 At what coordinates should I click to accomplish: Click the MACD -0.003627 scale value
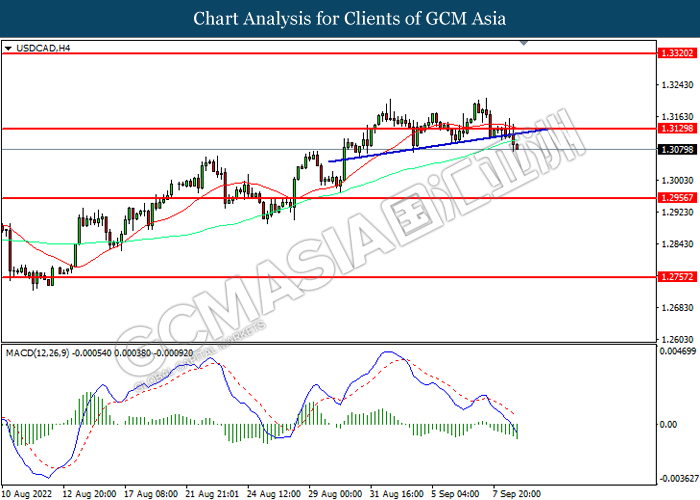pos(679,479)
